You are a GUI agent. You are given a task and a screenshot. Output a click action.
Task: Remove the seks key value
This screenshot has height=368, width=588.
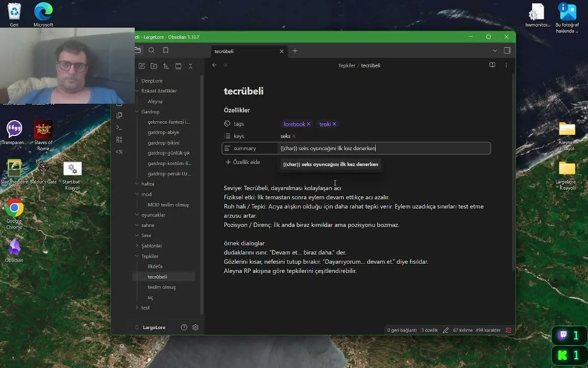294,136
